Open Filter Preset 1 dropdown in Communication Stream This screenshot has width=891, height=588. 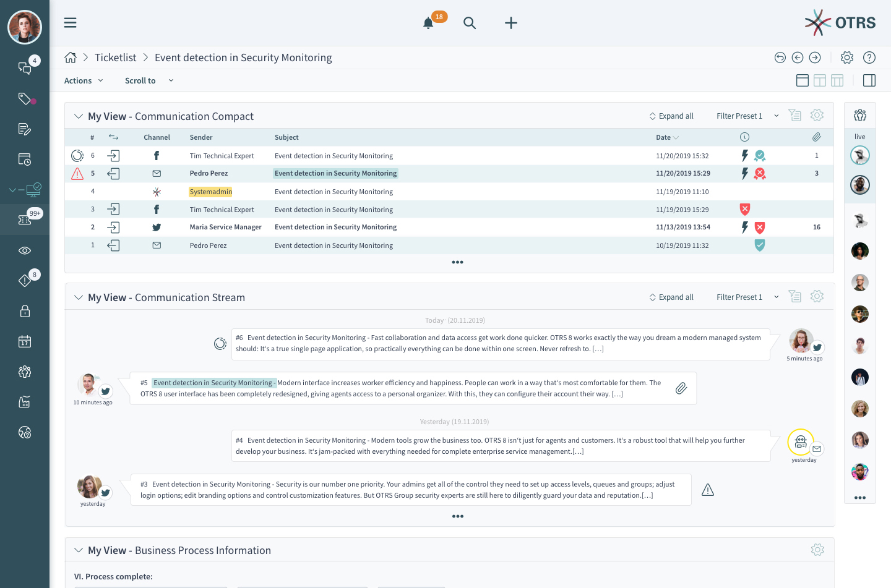pos(747,297)
